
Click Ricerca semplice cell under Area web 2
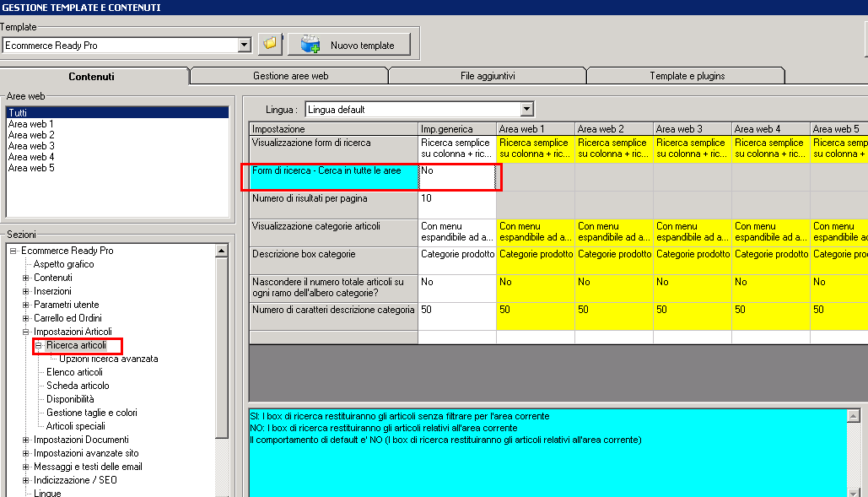[614, 149]
